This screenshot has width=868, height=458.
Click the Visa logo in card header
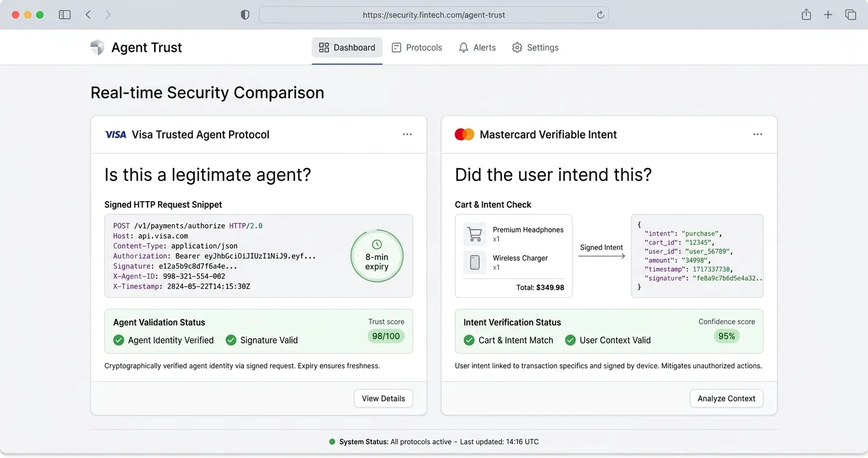coord(115,135)
